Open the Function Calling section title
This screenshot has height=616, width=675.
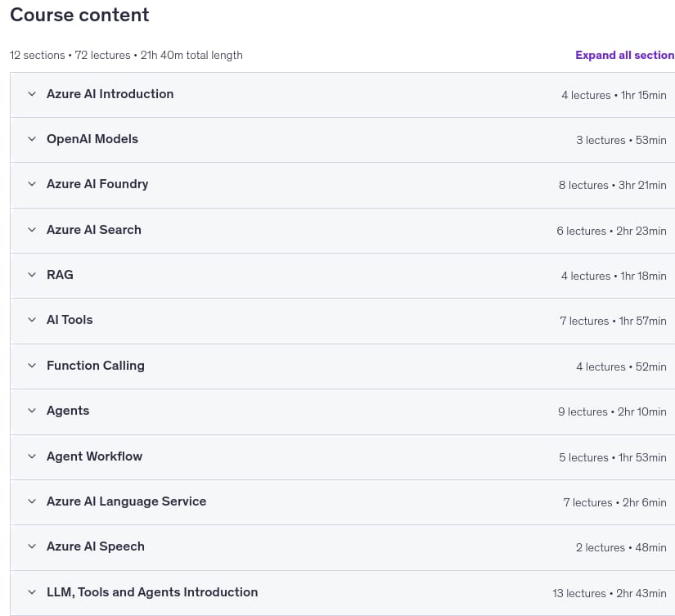pos(96,366)
